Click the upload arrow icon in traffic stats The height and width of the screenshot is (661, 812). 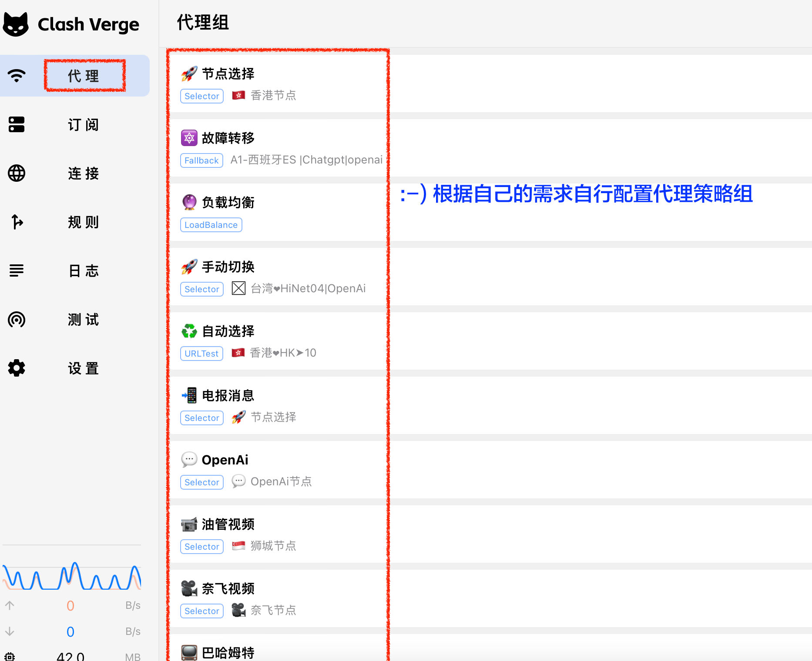10,605
